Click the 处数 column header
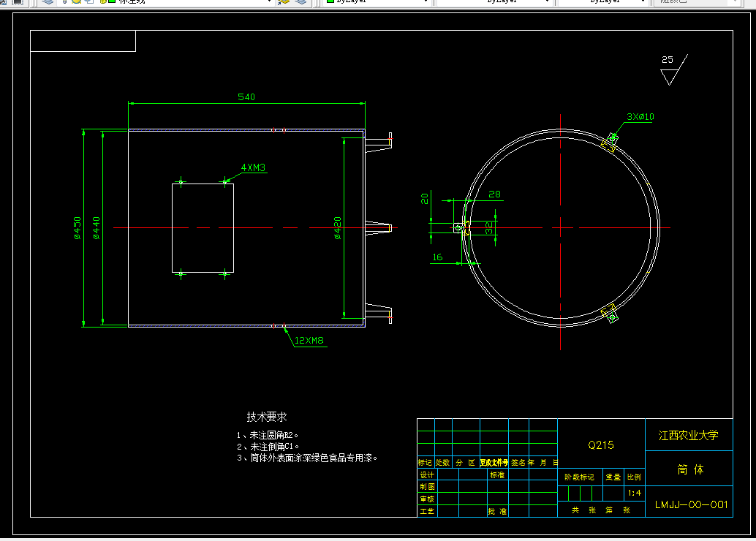This screenshot has width=756, height=541. click(442, 462)
